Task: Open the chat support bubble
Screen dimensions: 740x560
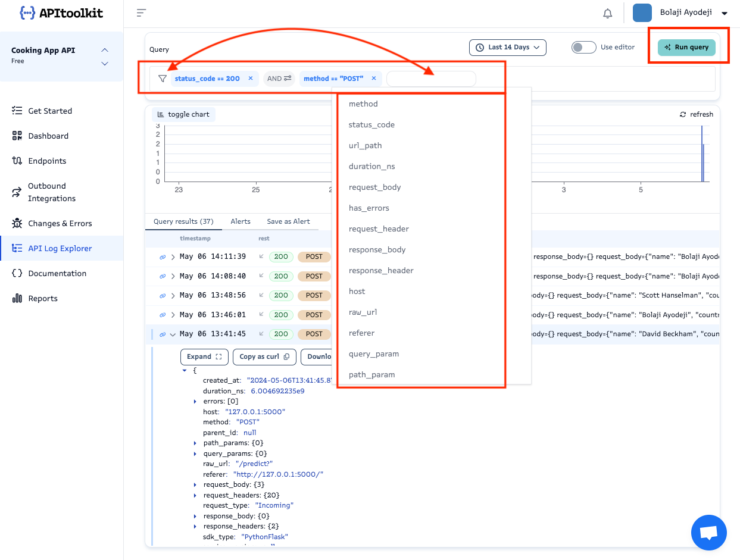Action: click(708, 532)
